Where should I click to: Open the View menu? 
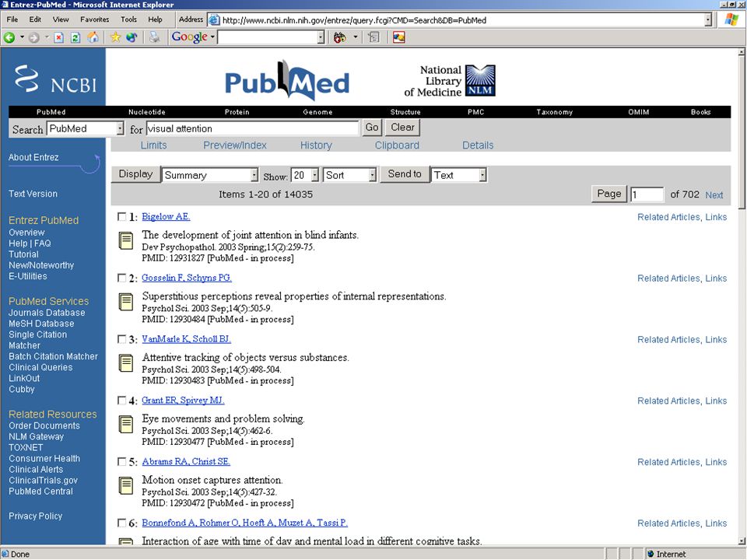point(61,19)
